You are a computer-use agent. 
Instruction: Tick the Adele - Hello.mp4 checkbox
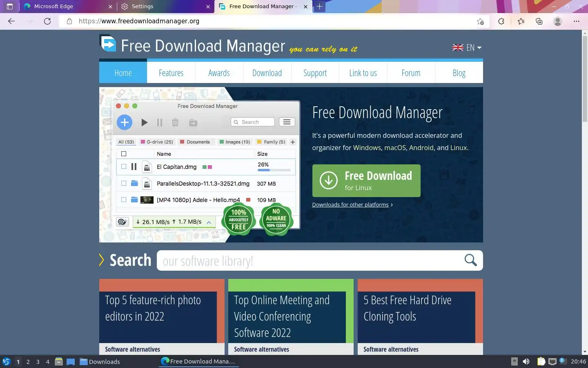[124, 200]
